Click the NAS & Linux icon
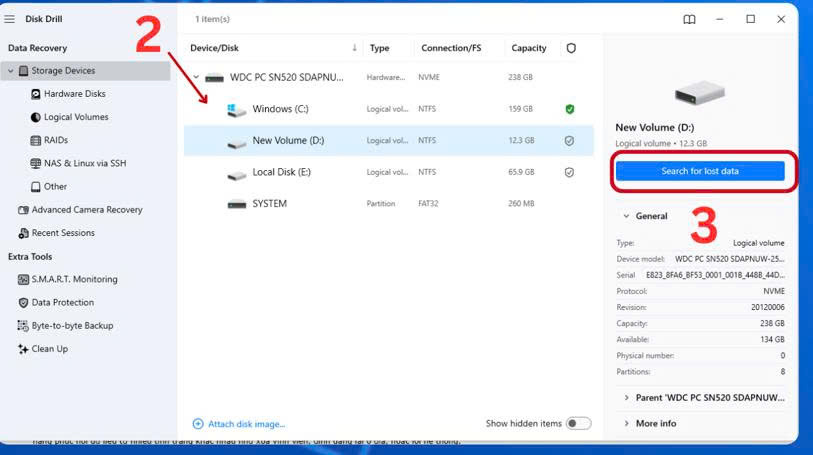The width and height of the screenshot is (813, 455). [x=35, y=163]
